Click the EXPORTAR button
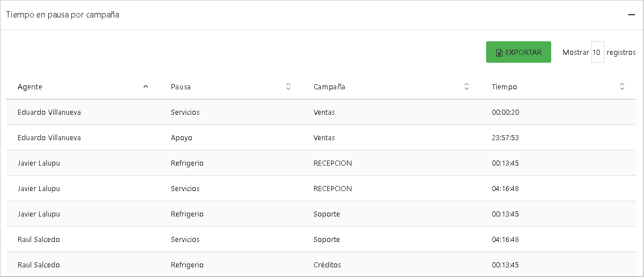Screen dimensions: 644x277 [518, 52]
